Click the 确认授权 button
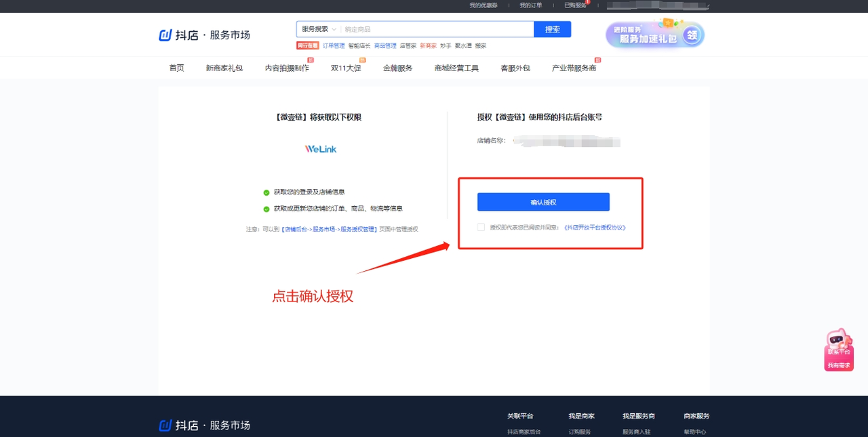The width and height of the screenshot is (868, 437). pos(543,202)
